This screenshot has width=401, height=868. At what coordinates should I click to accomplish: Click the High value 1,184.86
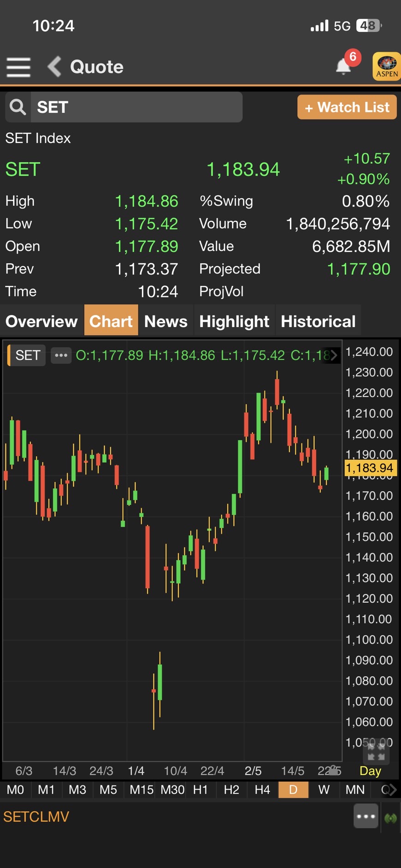[146, 201]
